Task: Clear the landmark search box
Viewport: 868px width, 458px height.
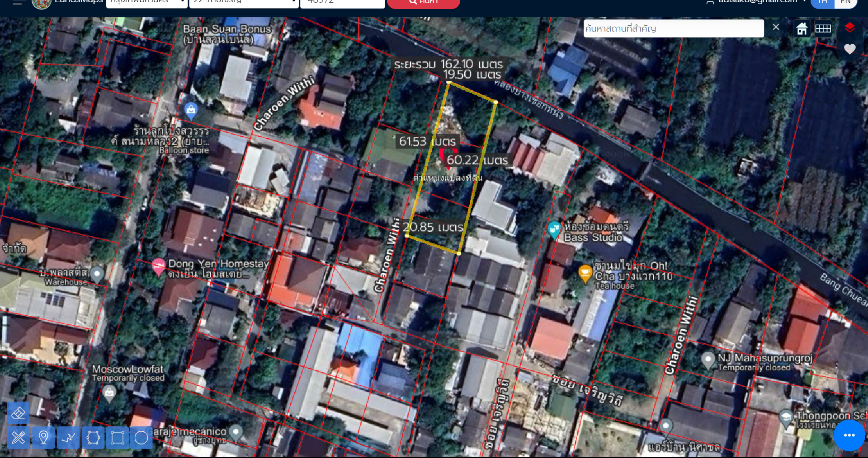Action: [x=776, y=27]
